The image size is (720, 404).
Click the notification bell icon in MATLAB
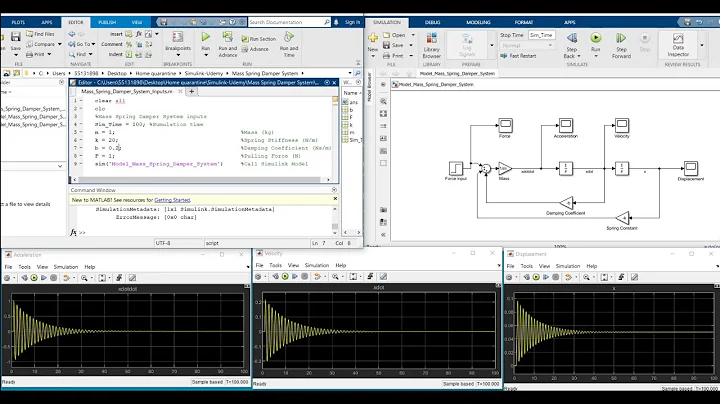tap(336, 22)
